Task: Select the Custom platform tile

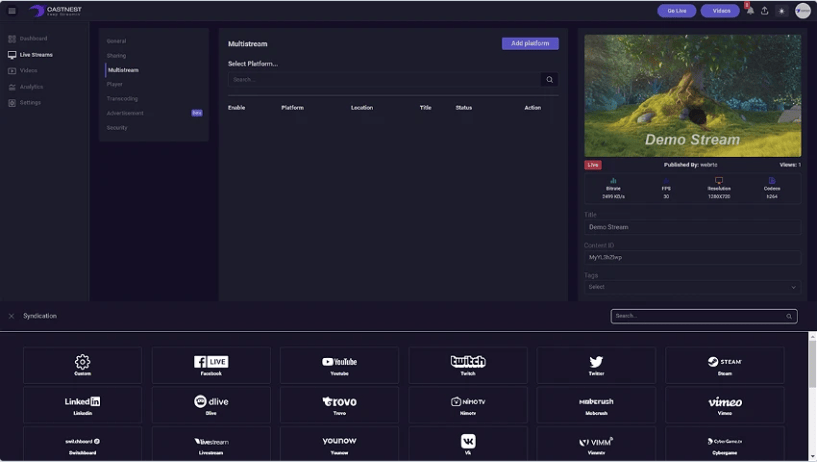Action: coord(82,365)
